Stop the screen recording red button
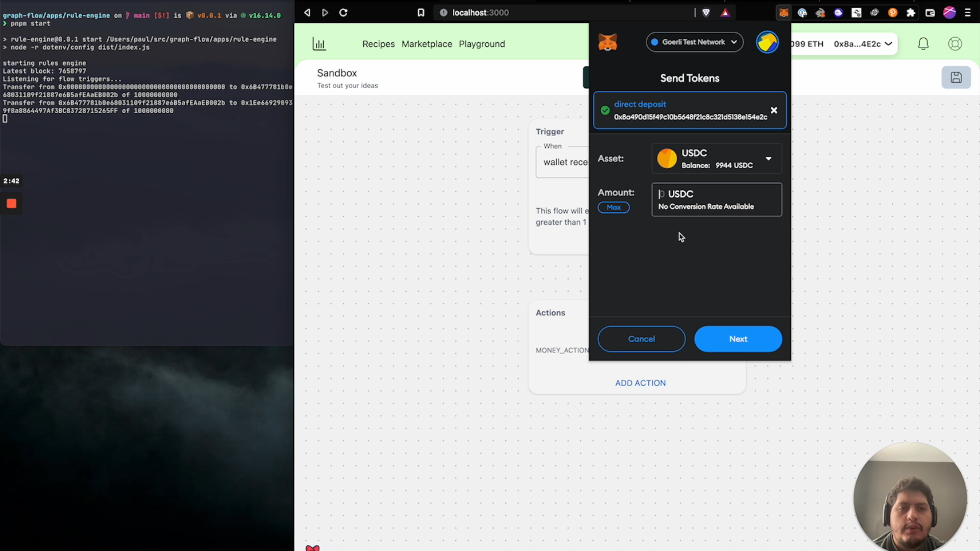 coord(11,204)
